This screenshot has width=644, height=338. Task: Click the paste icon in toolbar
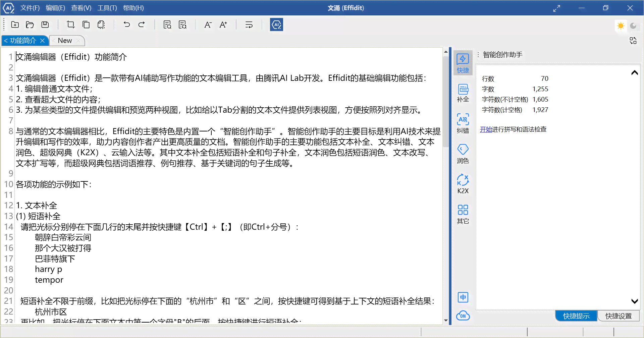tap(101, 24)
